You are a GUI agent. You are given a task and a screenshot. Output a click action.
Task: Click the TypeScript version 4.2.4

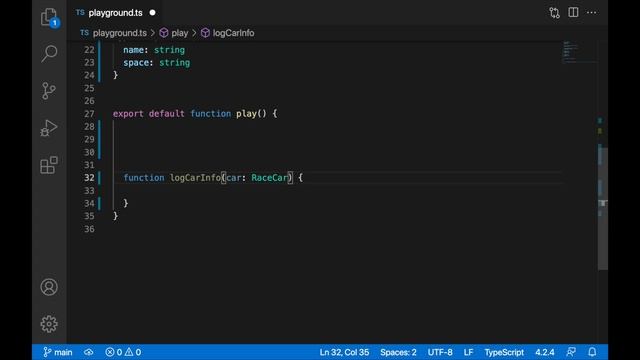point(544,352)
